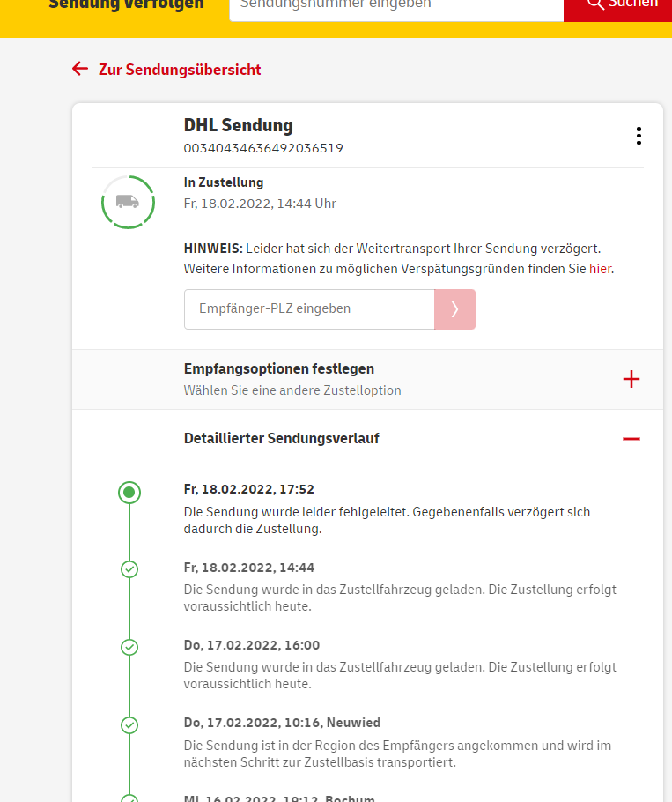Click the delivery truck status icon
The width and height of the screenshot is (672, 802).
click(x=128, y=202)
